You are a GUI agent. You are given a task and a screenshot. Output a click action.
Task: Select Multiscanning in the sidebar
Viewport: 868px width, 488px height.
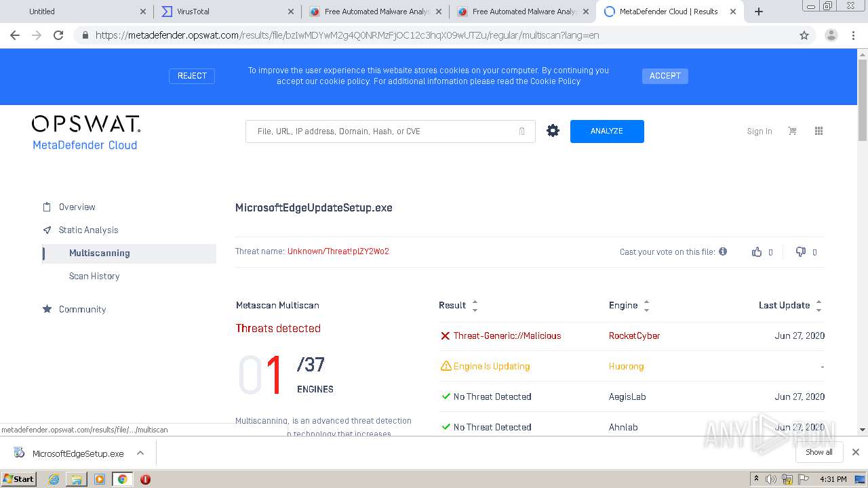click(x=129, y=253)
